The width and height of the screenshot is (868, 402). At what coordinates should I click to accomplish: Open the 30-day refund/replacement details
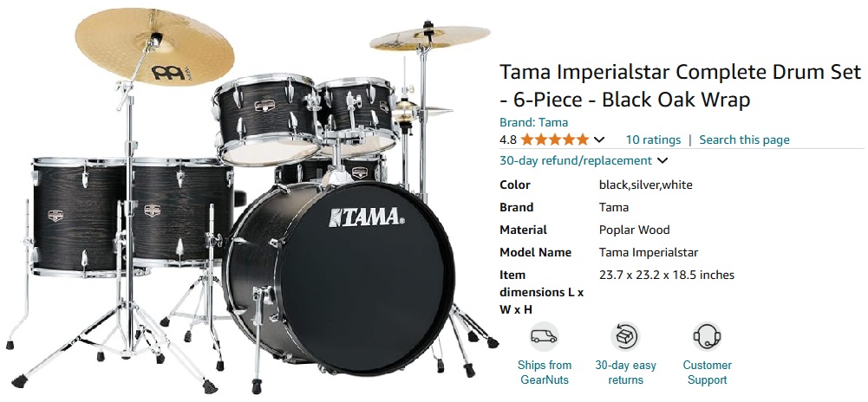click(576, 161)
